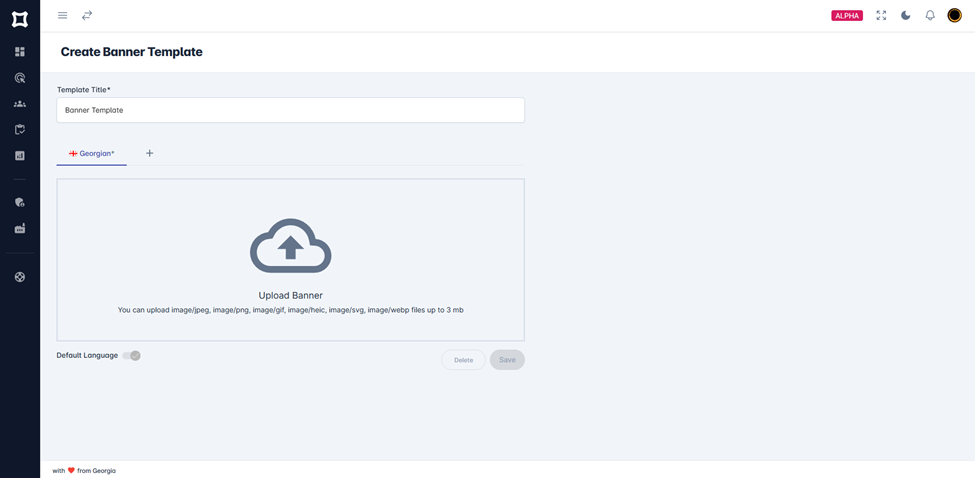Click the fullscreen expand icon

[881, 16]
